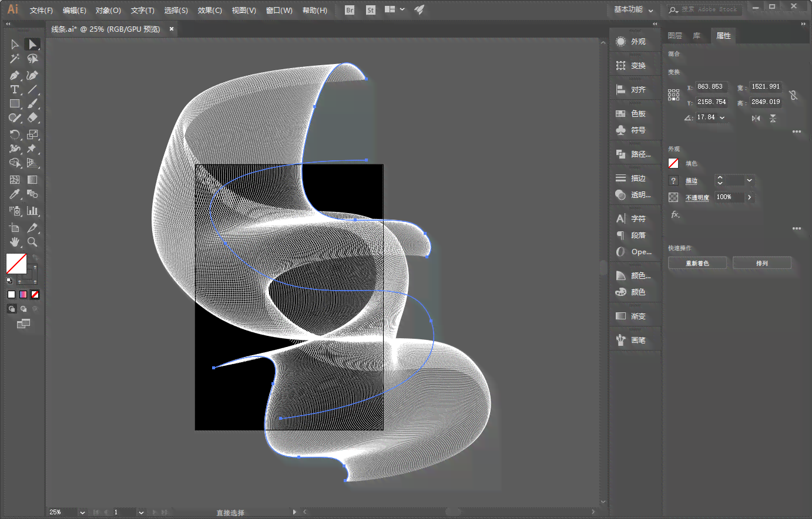Open the 描边 stroke link in properties

(692, 181)
